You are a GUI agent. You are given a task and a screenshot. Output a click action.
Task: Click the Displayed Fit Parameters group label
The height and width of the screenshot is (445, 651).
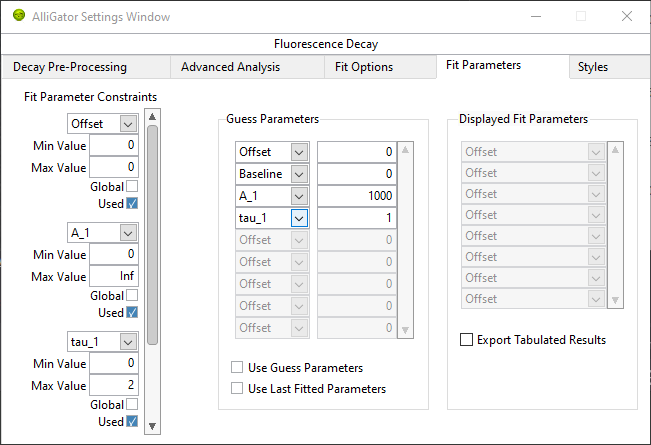coord(523,119)
